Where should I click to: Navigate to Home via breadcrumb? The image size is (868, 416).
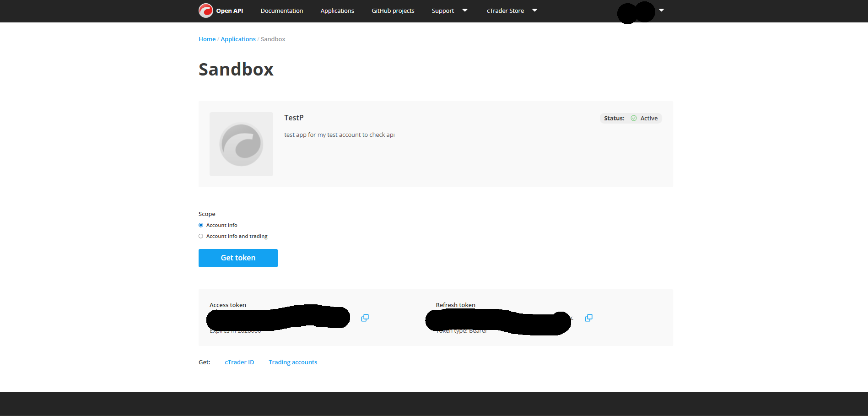pos(207,39)
